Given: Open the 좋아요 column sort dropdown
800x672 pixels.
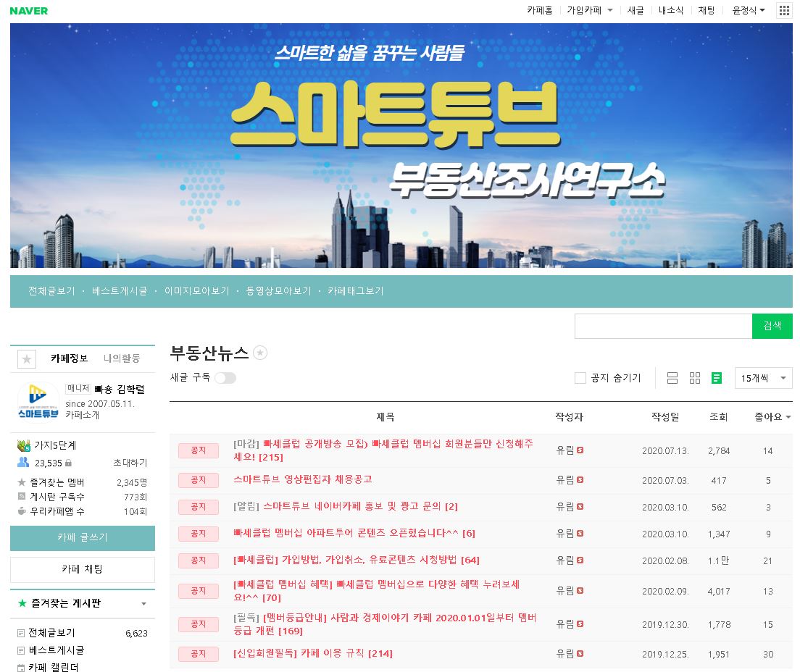Looking at the screenshot, I should [x=788, y=417].
